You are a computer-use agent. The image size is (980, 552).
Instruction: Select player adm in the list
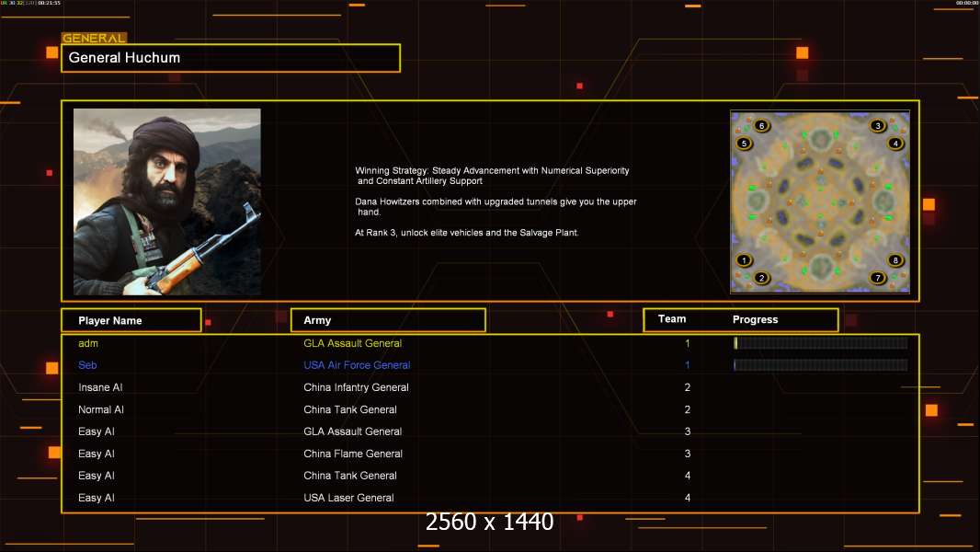[88, 343]
